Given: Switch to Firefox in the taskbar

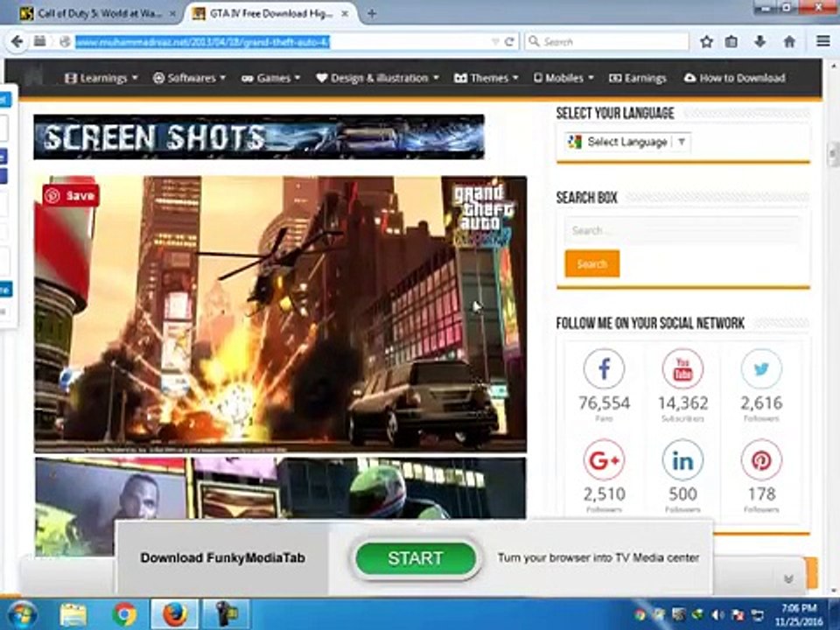Looking at the screenshot, I should tap(175, 614).
